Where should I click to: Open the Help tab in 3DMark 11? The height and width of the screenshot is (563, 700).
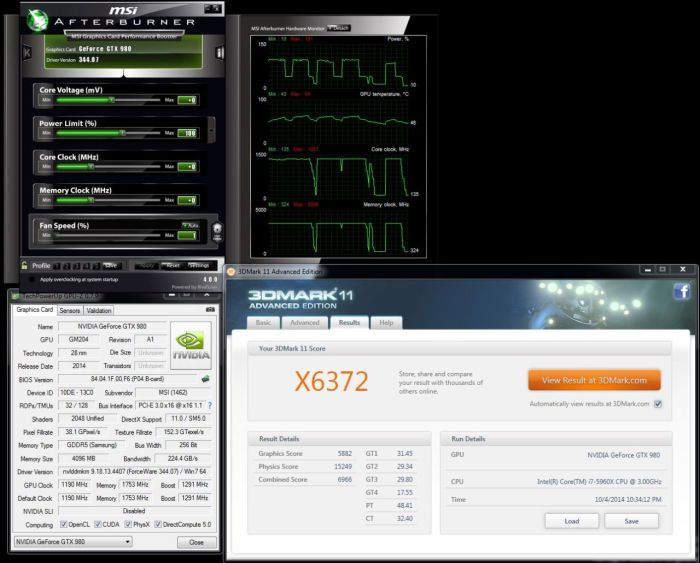[386, 323]
